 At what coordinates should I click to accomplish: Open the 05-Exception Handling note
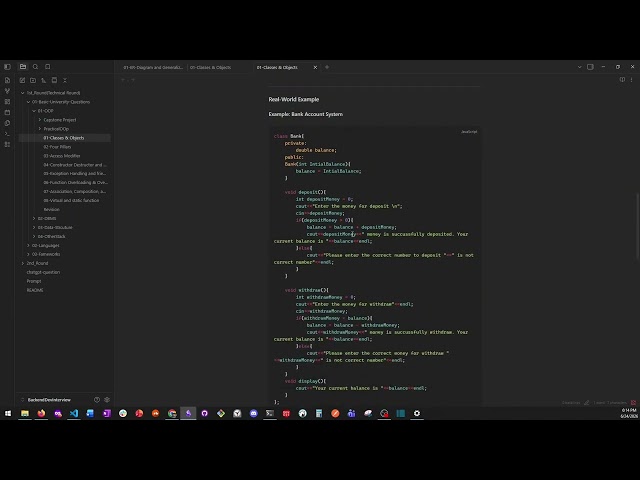pos(74,173)
